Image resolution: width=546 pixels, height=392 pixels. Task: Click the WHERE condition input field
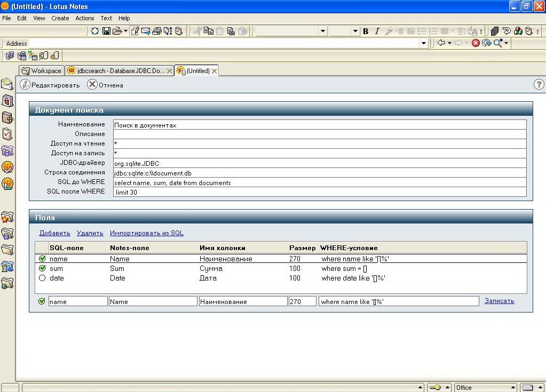pyautogui.click(x=398, y=301)
